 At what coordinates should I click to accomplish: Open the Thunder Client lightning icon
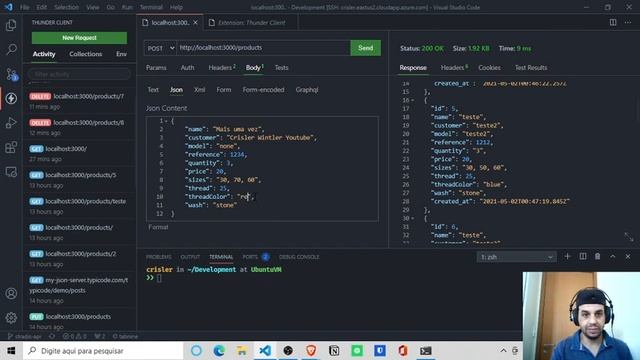click(11, 98)
